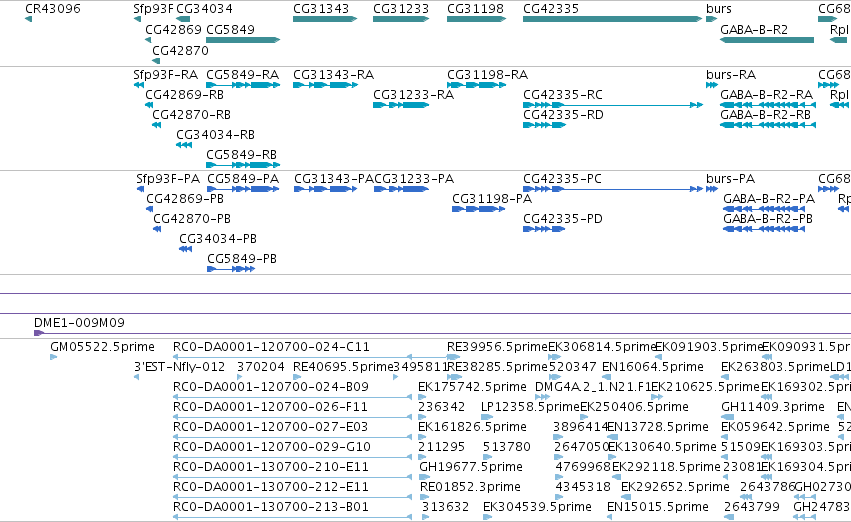
Task: Select the CG31343-RA transcript label
Action: click(x=333, y=74)
